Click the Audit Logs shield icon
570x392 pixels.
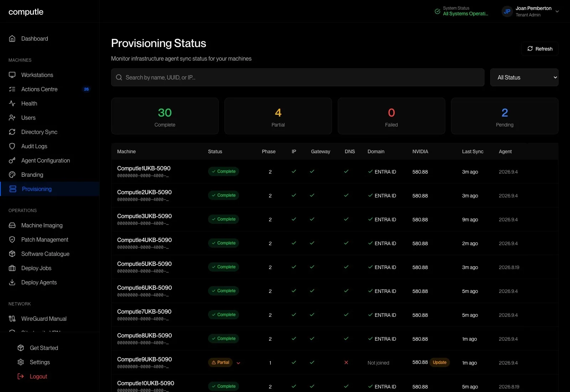[x=12, y=146]
